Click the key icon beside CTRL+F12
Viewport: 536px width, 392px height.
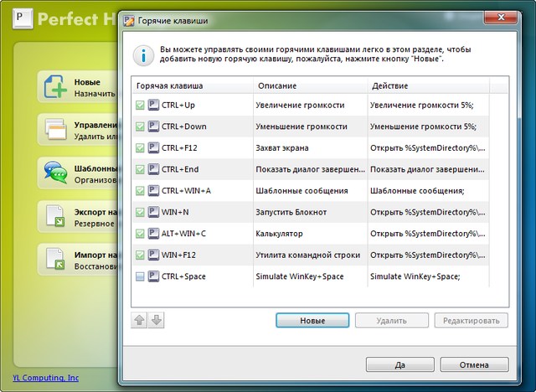pyautogui.click(x=153, y=148)
